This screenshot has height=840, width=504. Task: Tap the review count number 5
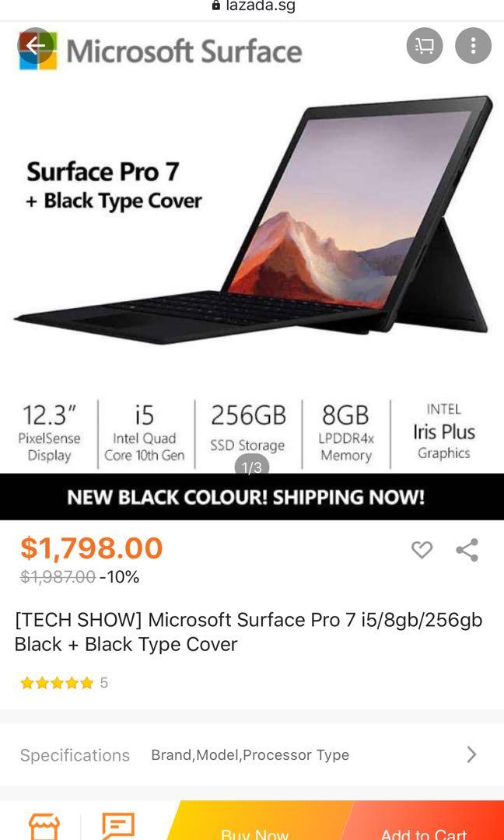coord(104,683)
